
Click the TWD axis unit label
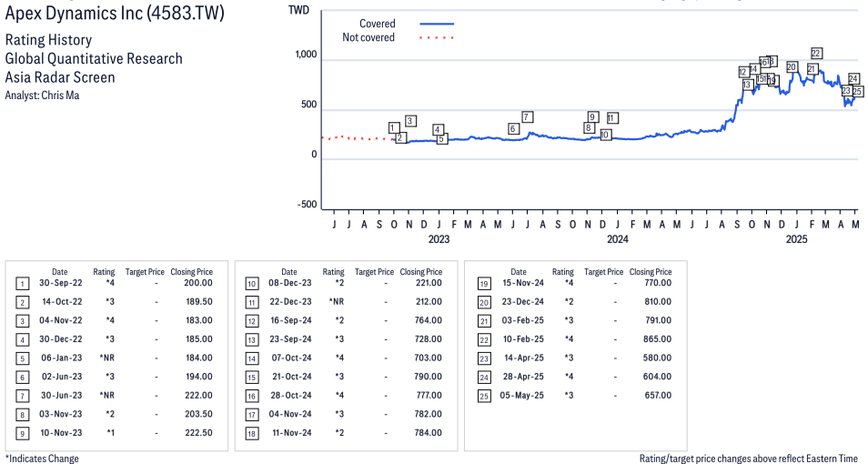tap(299, 10)
